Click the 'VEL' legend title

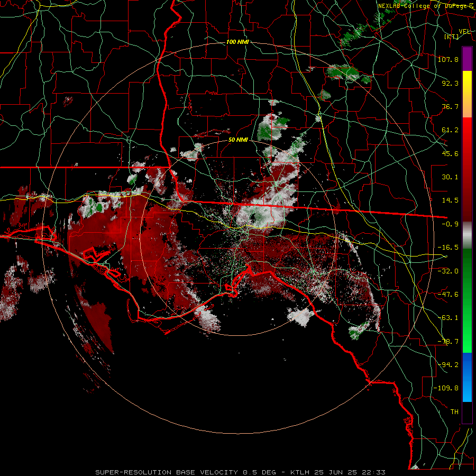464,31
